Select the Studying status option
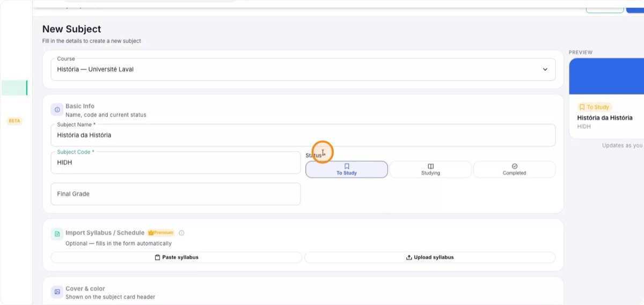Viewport: 644px width, 305px height. [x=430, y=169]
